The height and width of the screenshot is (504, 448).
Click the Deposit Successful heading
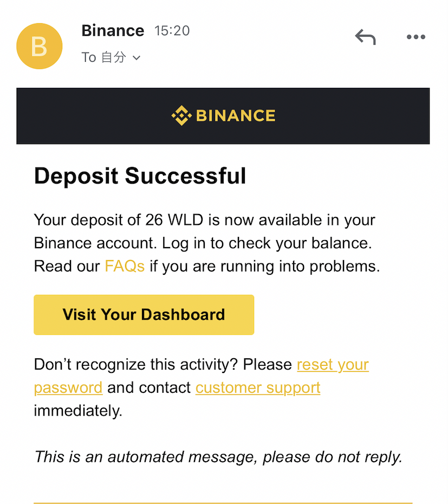tap(140, 176)
